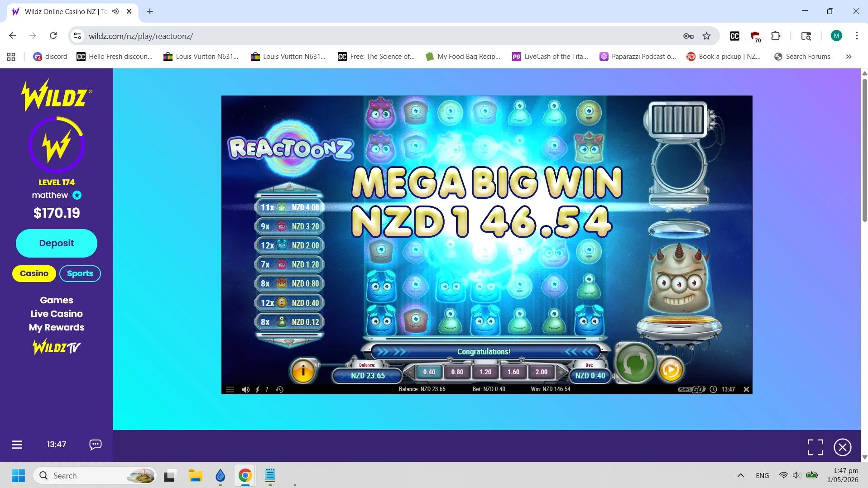Bookmark this page with the star
Image resolution: width=868 pixels, height=488 pixels.
click(x=706, y=36)
